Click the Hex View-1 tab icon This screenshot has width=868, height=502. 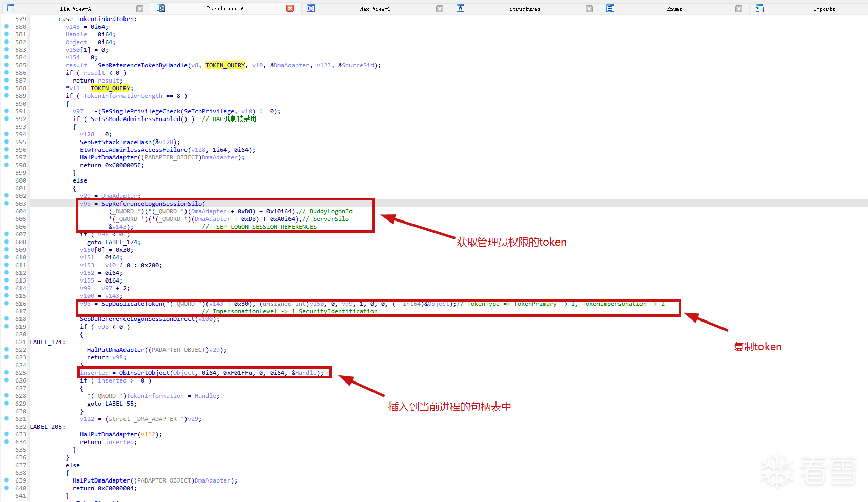(311, 8)
